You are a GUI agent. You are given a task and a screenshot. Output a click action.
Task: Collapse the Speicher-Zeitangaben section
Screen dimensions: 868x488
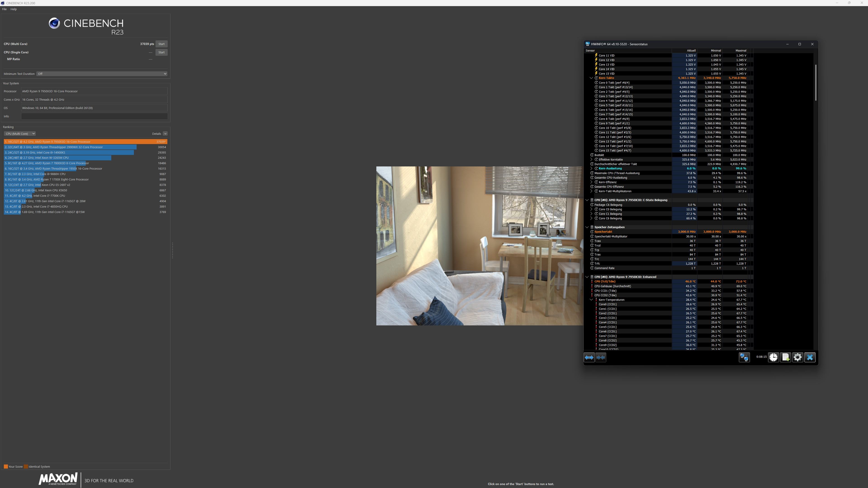point(587,227)
